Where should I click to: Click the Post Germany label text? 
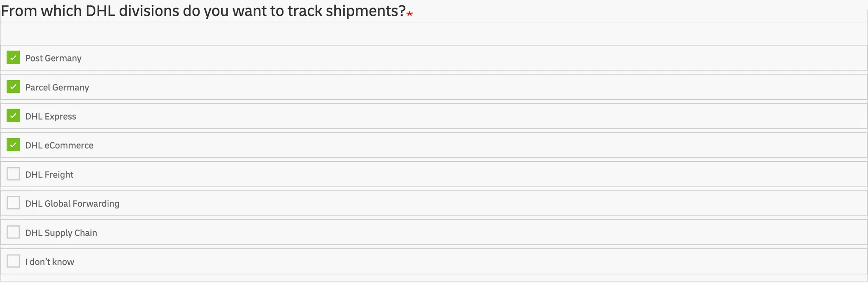tap(53, 58)
